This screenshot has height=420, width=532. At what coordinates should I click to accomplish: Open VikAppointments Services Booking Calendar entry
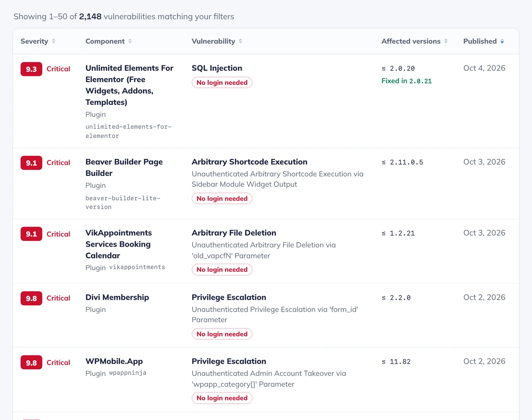(119, 244)
